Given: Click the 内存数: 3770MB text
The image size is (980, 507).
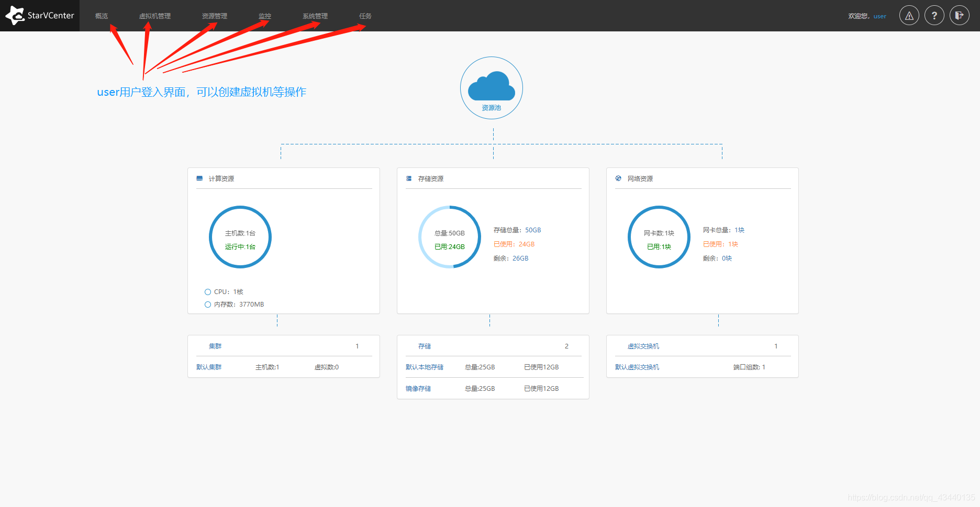Looking at the screenshot, I should click(239, 305).
